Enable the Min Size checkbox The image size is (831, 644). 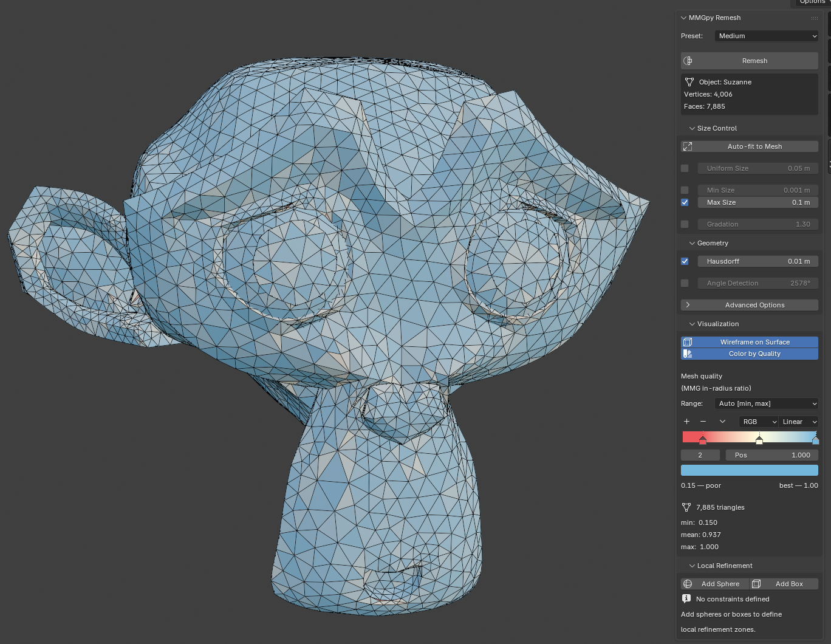click(x=685, y=190)
